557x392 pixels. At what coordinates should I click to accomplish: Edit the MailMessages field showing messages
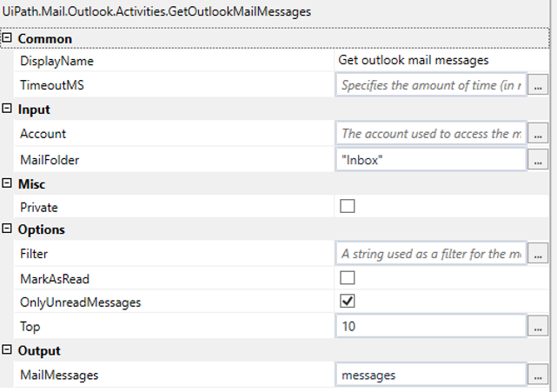431,375
